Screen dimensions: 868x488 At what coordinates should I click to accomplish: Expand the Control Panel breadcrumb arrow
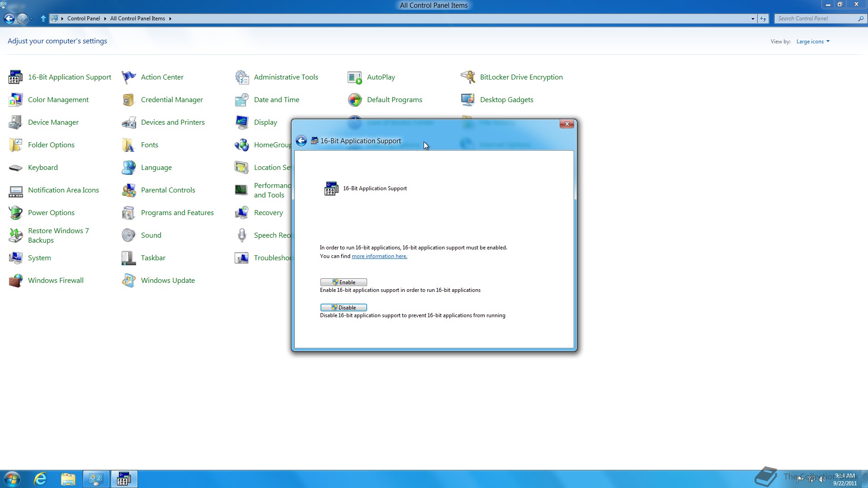[105, 19]
